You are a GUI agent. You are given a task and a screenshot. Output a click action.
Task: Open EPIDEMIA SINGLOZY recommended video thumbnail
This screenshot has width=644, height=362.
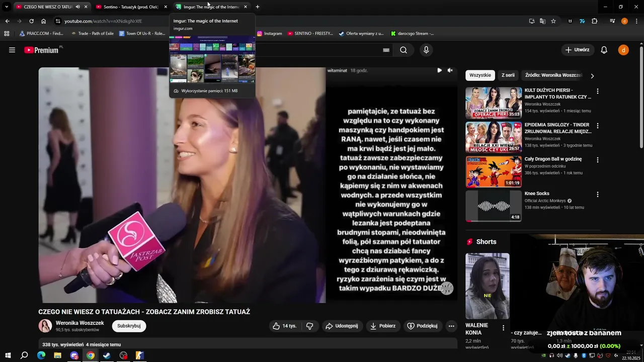[494, 137]
